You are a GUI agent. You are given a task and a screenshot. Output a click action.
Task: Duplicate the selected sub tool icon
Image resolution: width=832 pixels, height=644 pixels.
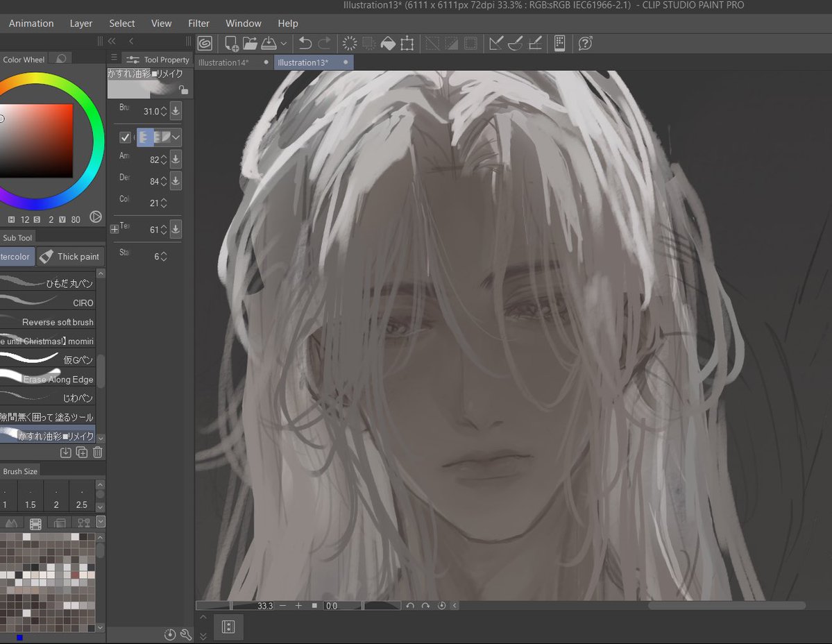click(82, 452)
